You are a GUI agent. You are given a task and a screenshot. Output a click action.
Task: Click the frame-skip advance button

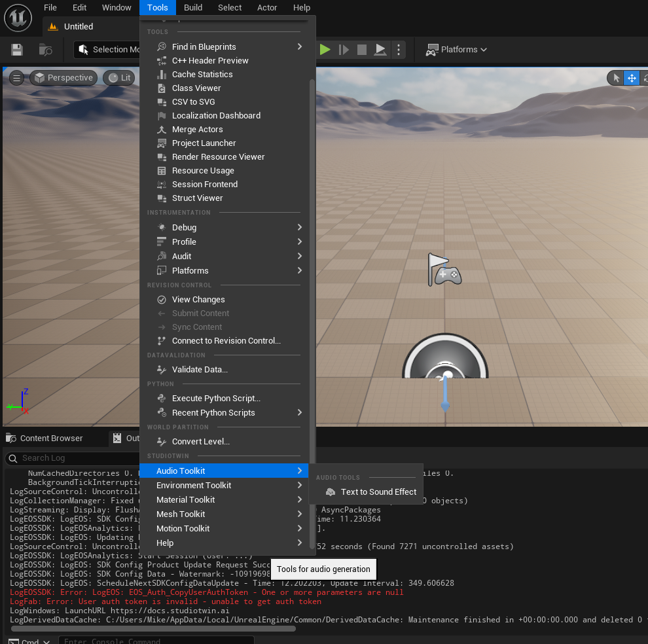tap(344, 50)
